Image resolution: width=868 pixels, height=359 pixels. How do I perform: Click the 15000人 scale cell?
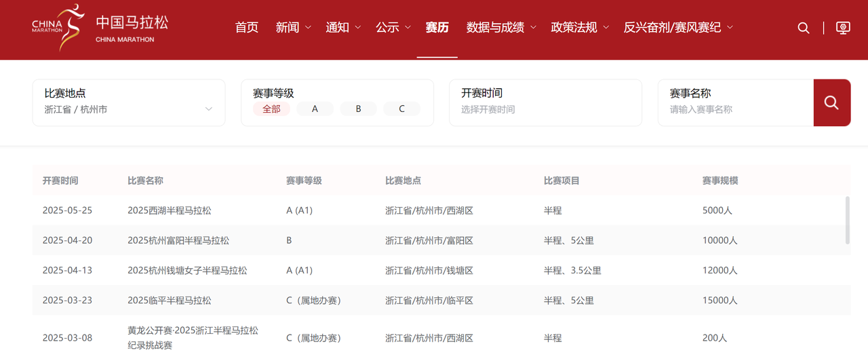coord(720,300)
